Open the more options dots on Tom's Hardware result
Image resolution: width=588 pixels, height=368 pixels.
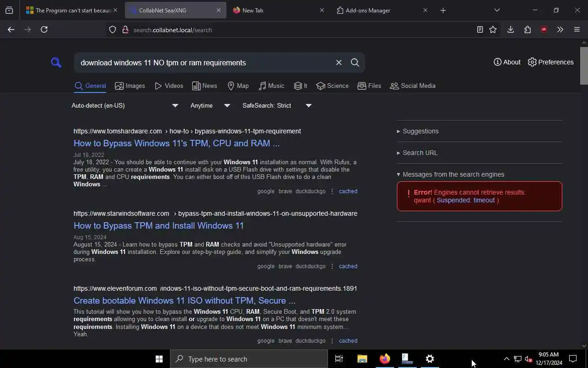pyautogui.click(x=332, y=191)
